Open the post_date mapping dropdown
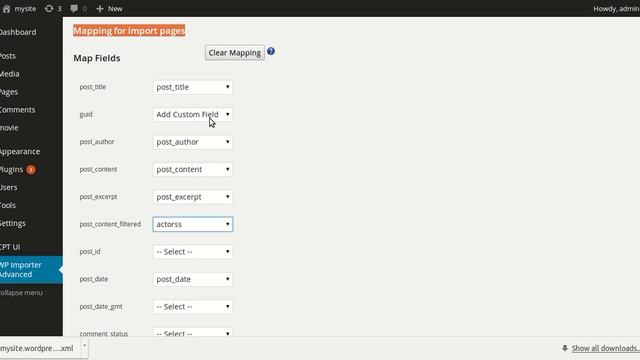This screenshot has width=640, height=360. (x=193, y=279)
